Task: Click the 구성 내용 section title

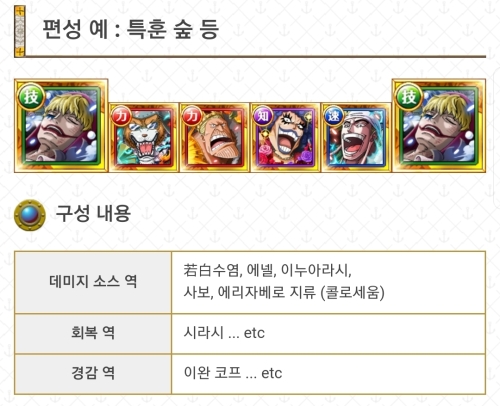Action: [x=93, y=213]
